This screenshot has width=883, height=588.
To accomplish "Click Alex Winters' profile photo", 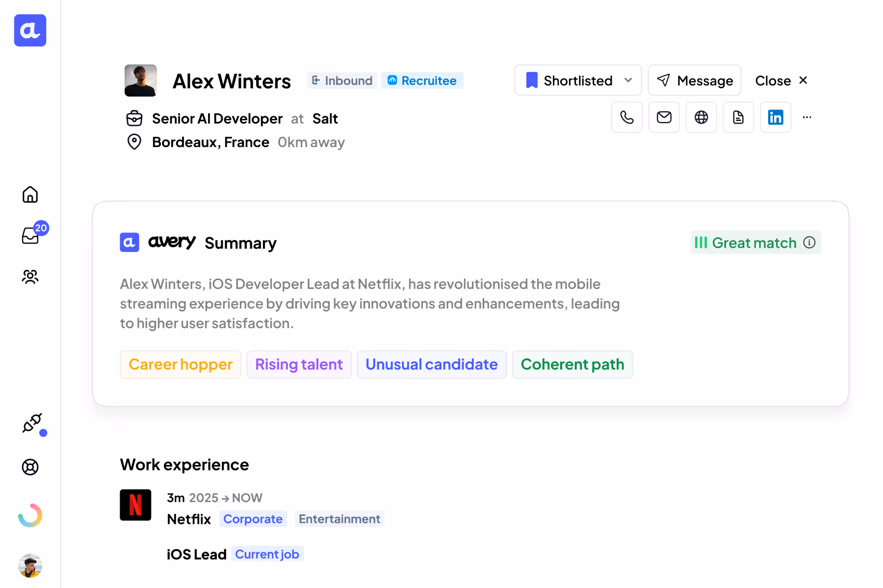I will tap(141, 80).
